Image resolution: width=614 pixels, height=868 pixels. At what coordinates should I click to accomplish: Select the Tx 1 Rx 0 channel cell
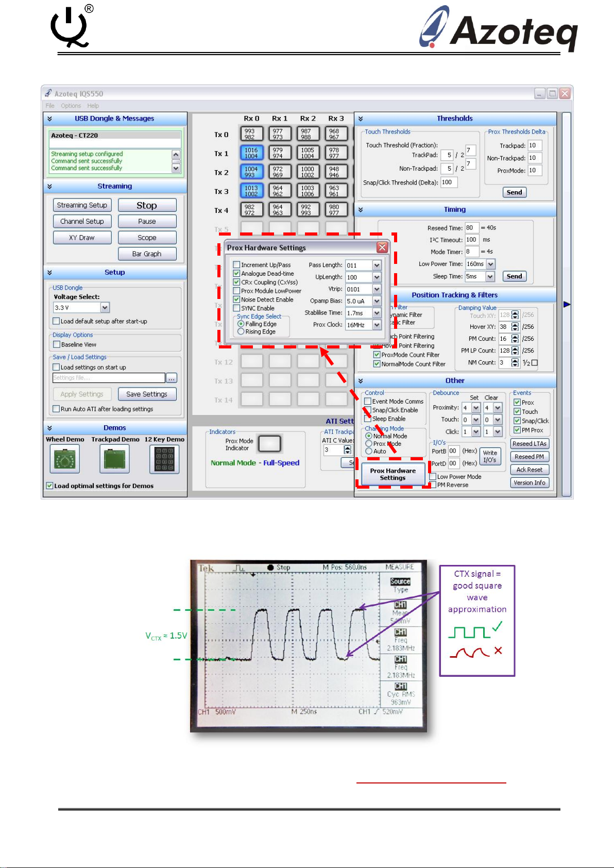(252, 153)
